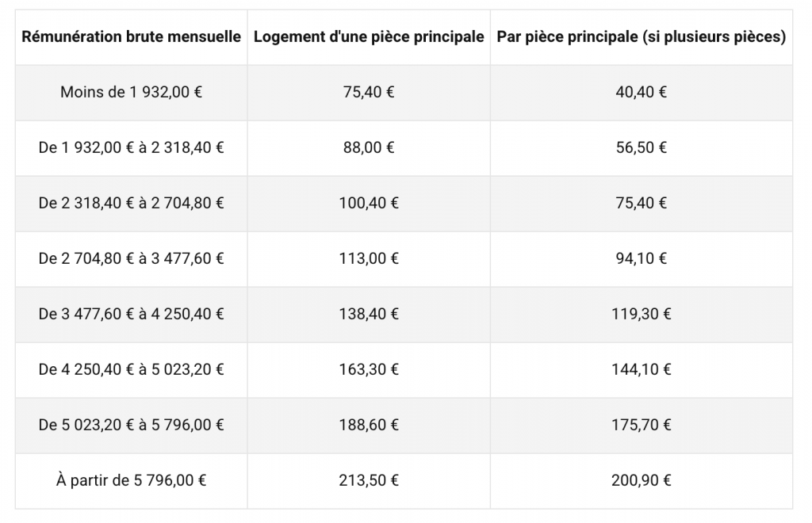Select 'De 3 477,60 € à 4 250,40 €' row
The image size is (812, 523).
[x=131, y=314]
